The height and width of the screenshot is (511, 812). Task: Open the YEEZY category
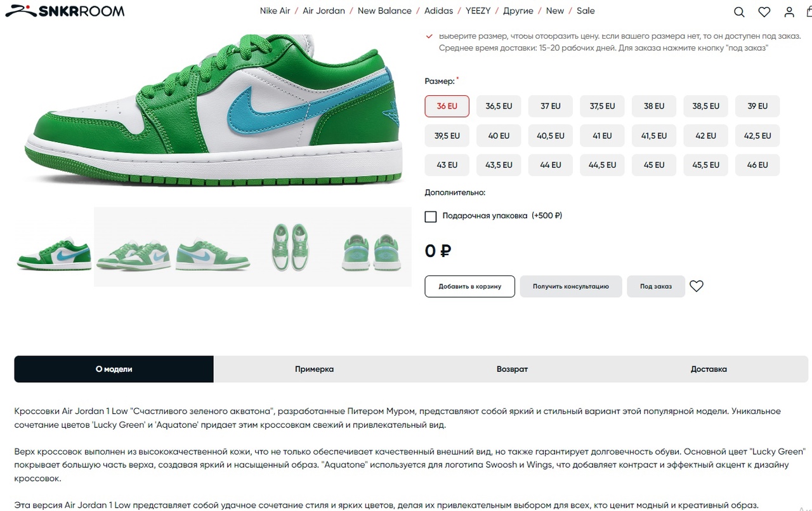(x=478, y=11)
